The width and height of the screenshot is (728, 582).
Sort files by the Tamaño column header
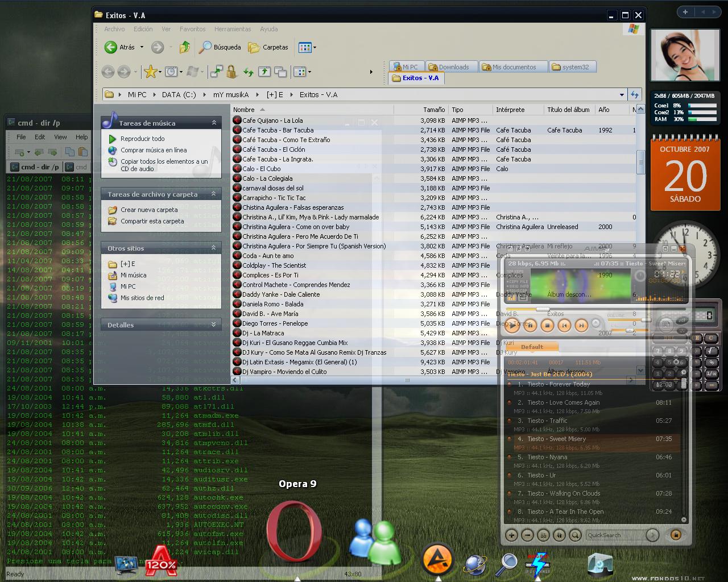click(421, 110)
